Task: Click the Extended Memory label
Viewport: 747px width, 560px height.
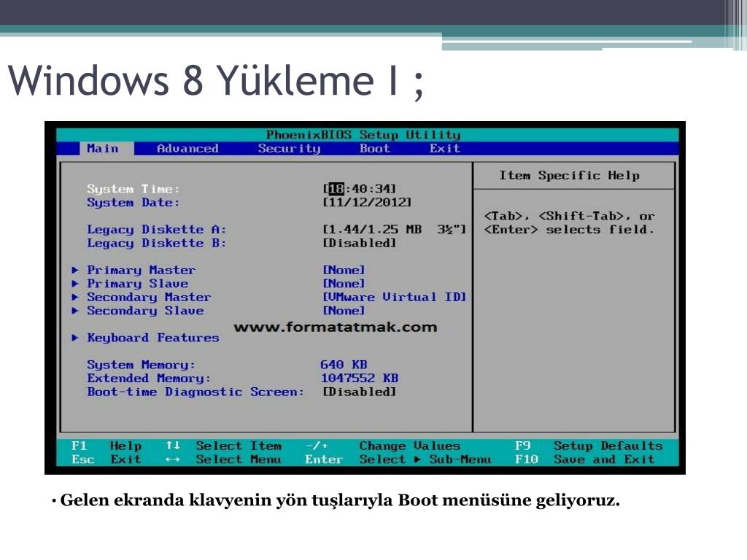Action: coord(149,378)
